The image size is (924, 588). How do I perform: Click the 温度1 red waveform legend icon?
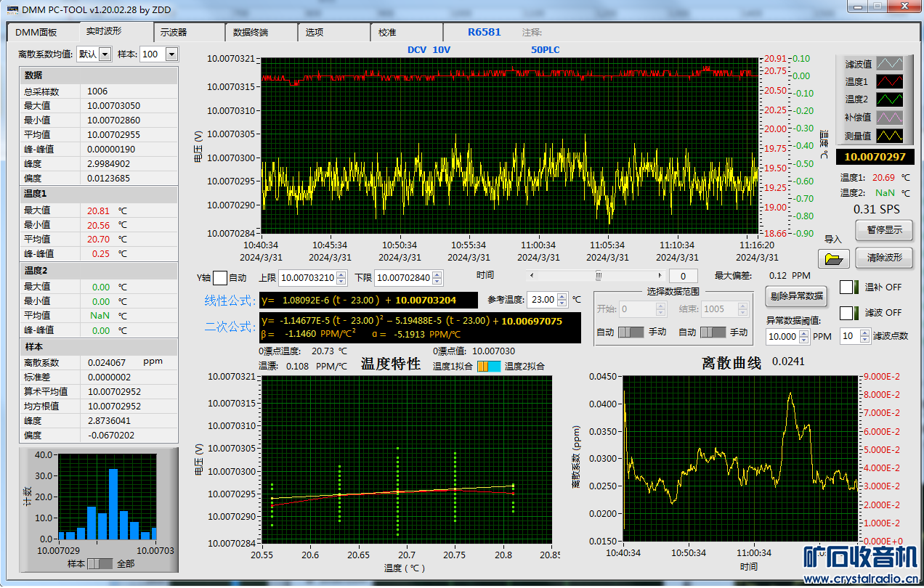click(889, 82)
